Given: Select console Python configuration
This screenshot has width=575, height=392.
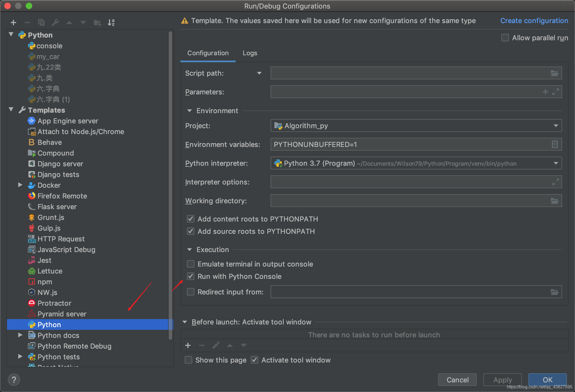Looking at the screenshot, I should pos(49,46).
